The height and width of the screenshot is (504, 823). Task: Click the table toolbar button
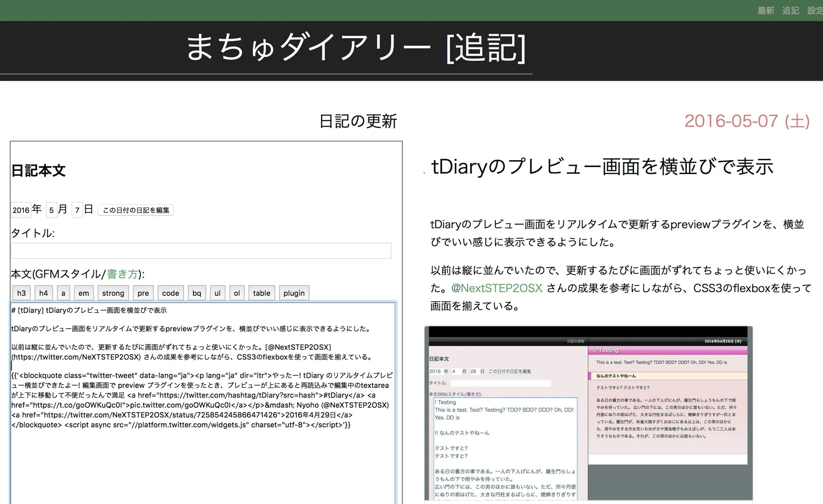262,293
